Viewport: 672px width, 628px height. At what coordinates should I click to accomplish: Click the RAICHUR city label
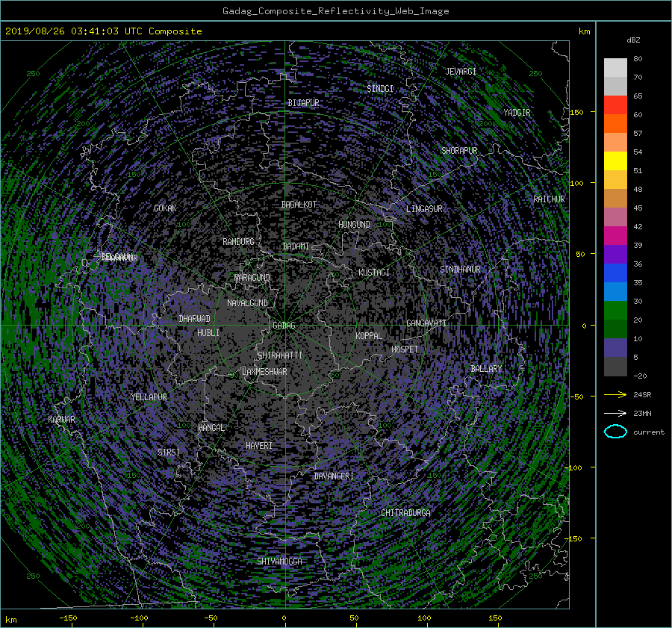click(x=549, y=199)
